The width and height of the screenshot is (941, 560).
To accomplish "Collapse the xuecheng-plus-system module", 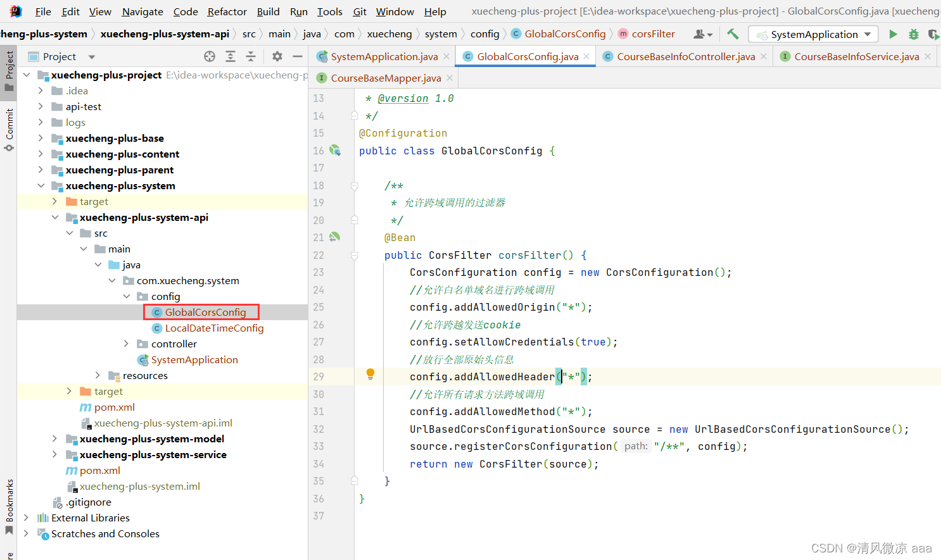I will click(x=41, y=185).
